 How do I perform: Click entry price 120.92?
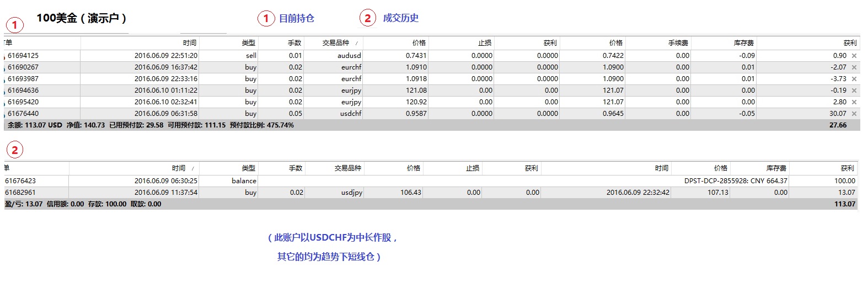(x=416, y=102)
